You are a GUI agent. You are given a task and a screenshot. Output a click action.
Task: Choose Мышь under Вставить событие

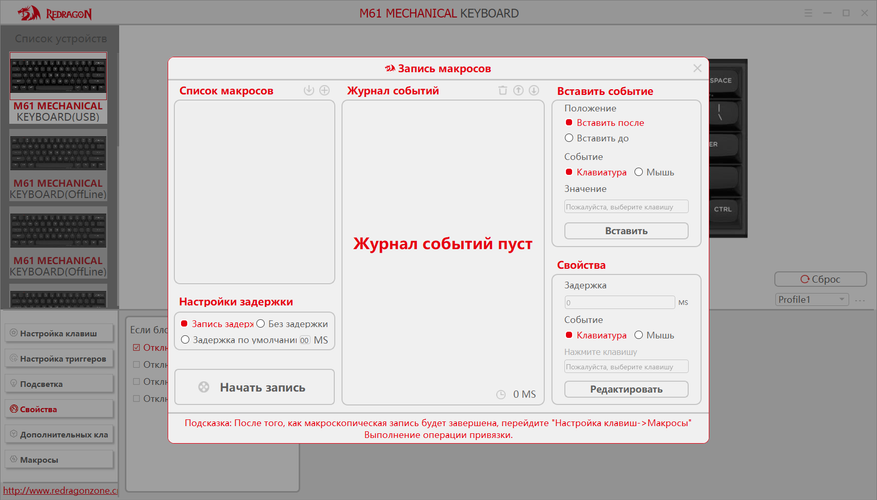click(x=639, y=172)
